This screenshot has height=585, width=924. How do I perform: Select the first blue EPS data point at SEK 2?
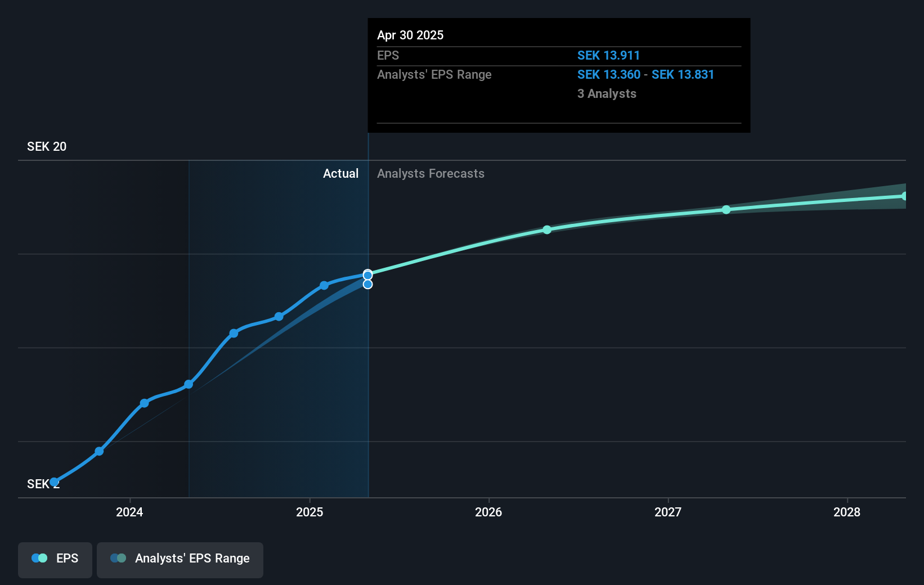(53, 482)
